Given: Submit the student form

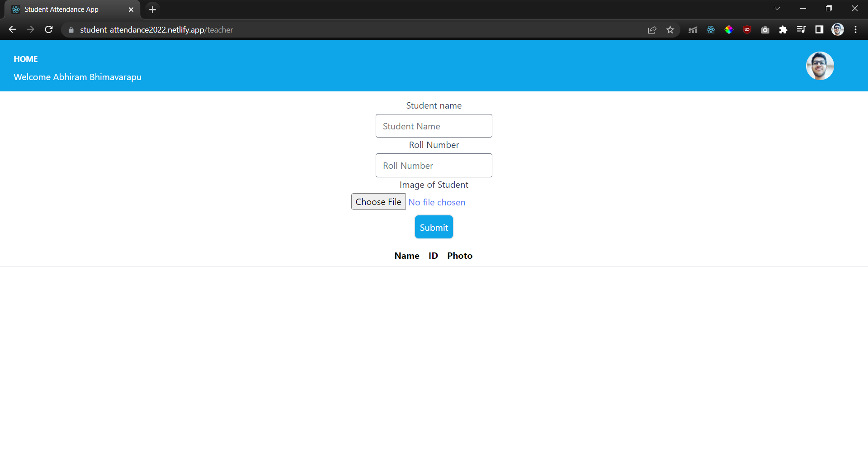Looking at the screenshot, I should coord(434,227).
